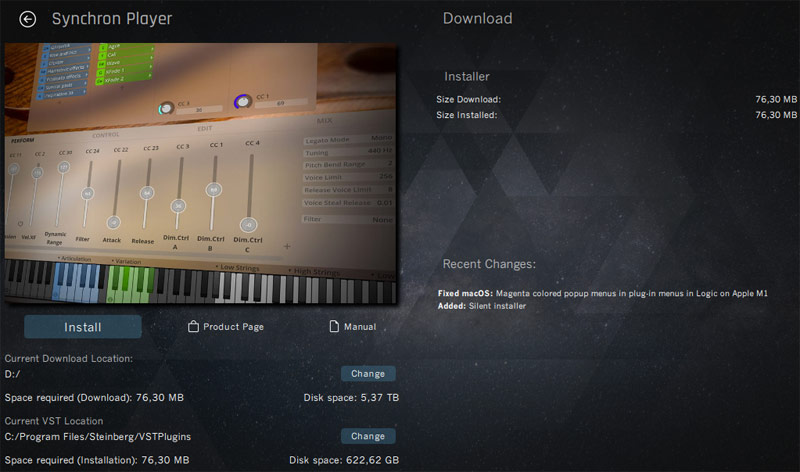The width and height of the screenshot is (800, 472).
Task: Open the Filter None dropdown in the preview
Action: (348, 219)
